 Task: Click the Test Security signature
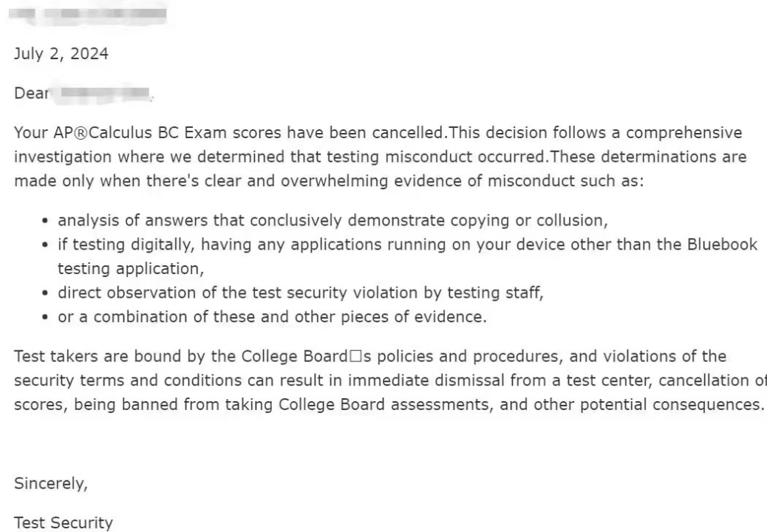click(x=64, y=522)
